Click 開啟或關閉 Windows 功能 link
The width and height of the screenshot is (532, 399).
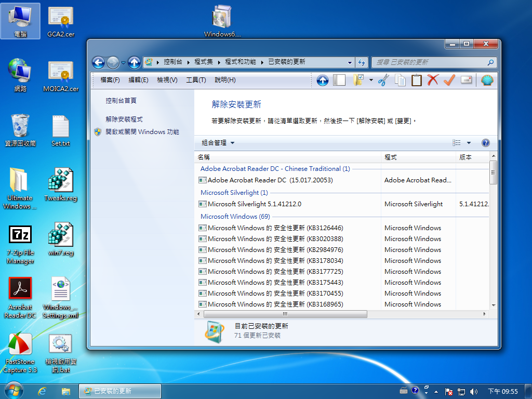[142, 132]
